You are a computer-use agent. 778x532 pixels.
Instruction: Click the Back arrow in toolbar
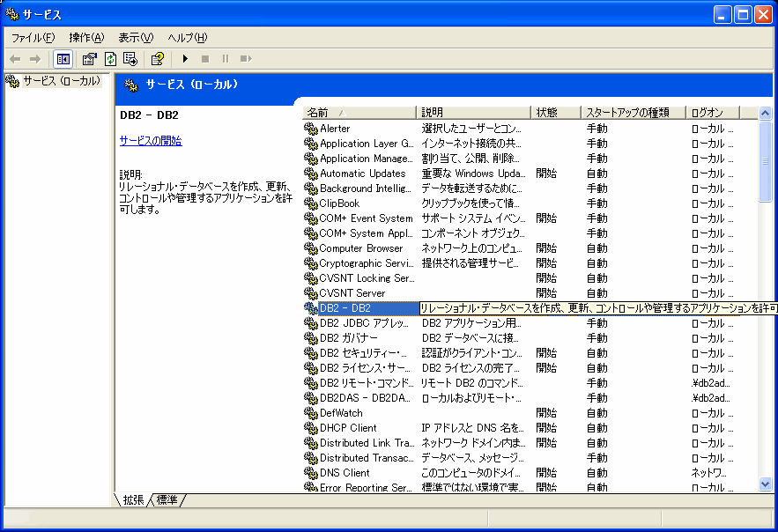(x=15, y=59)
